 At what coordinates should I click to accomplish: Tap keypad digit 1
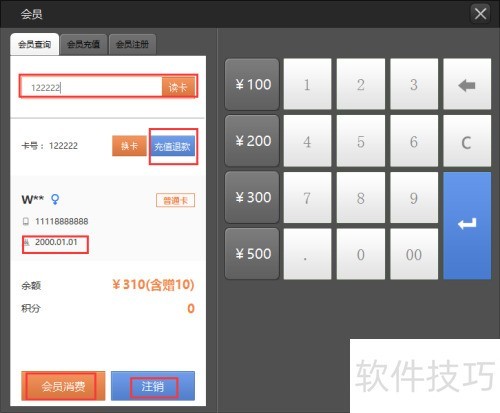[x=307, y=84]
